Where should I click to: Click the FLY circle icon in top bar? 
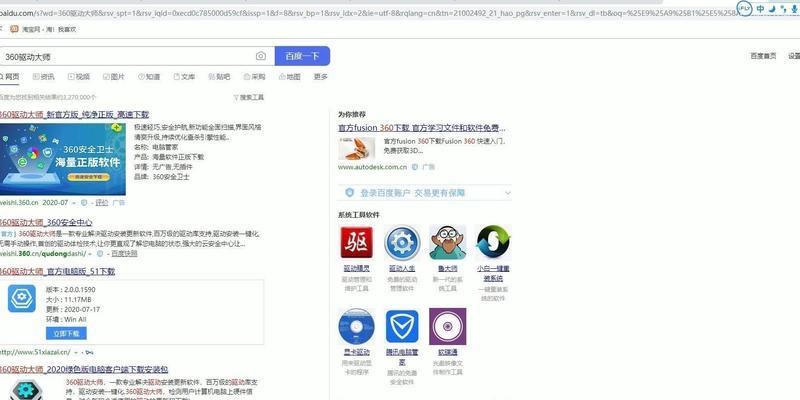pyautogui.click(x=745, y=8)
